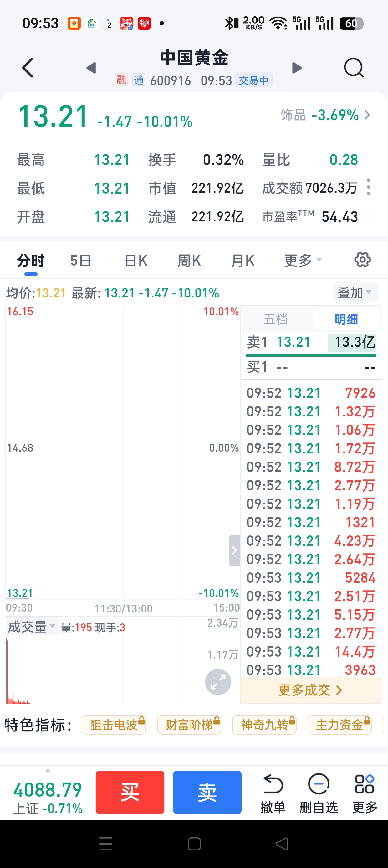The width and height of the screenshot is (388, 868).
Task: Go to next stock with right triangle
Action: coord(297,68)
